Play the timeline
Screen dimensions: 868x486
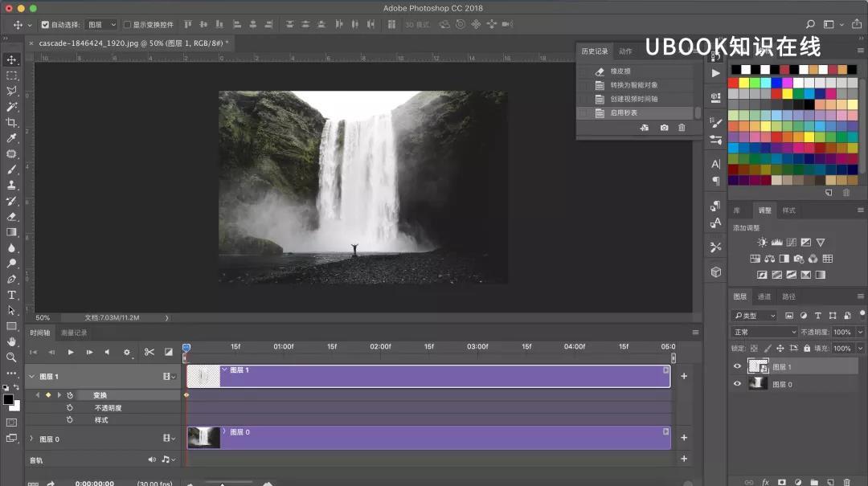click(70, 352)
